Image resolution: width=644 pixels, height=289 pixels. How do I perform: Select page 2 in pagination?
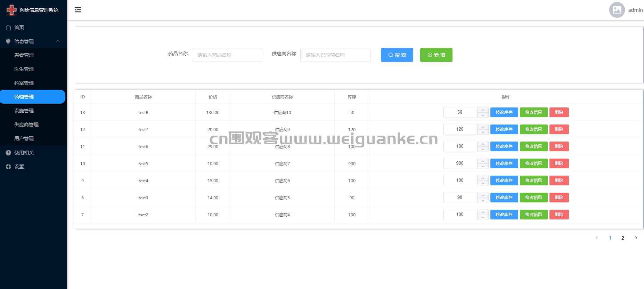(622, 238)
